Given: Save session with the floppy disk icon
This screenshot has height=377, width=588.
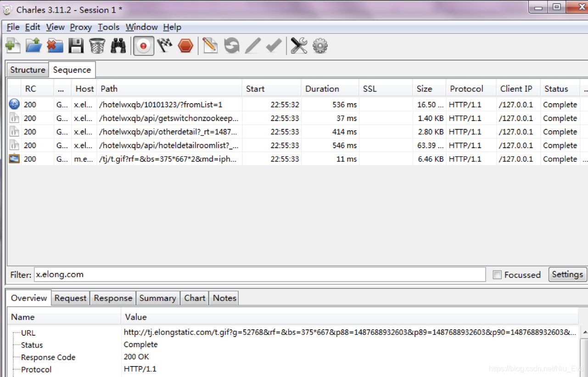Looking at the screenshot, I should click(76, 46).
